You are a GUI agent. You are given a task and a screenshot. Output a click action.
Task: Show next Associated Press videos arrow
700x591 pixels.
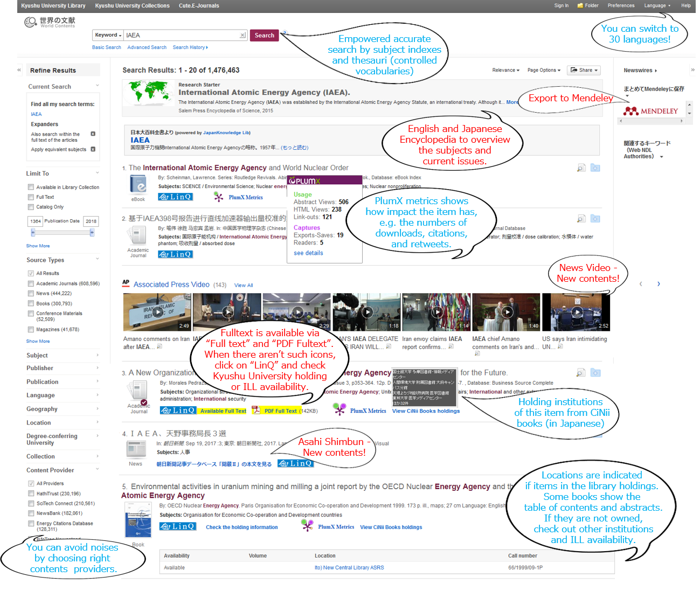(x=659, y=284)
